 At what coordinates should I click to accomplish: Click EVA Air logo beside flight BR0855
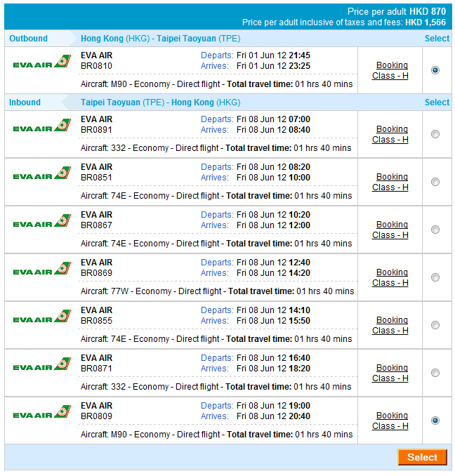(42, 317)
